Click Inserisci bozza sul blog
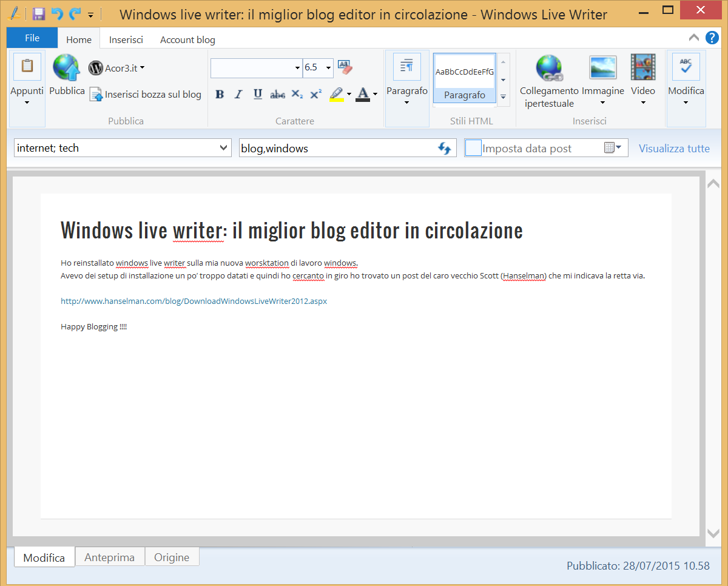This screenshot has height=586, width=728. coord(145,94)
